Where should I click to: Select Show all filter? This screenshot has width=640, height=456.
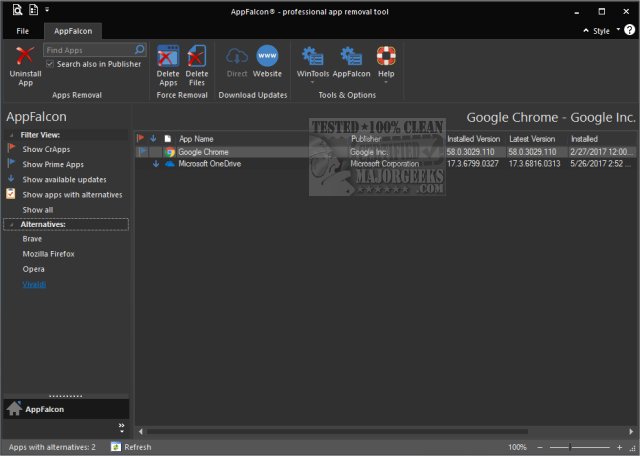pyautogui.click(x=38, y=210)
